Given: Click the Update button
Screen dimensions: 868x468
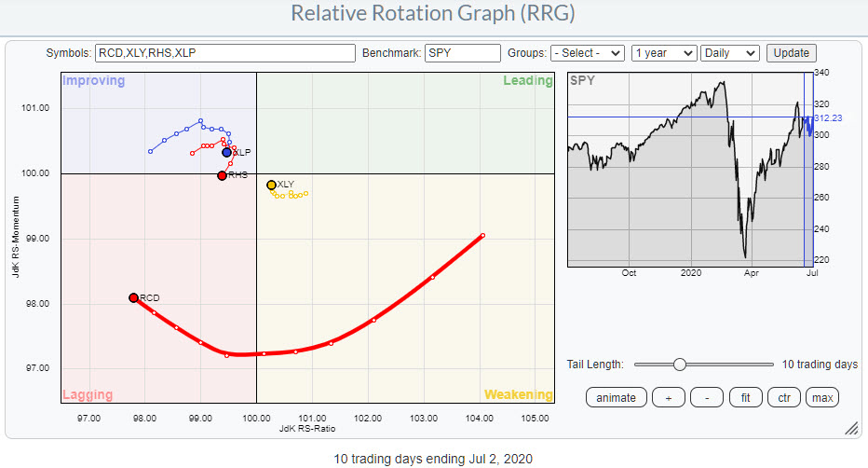Looking at the screenshot, I should pyautogui.click(x=790, y=53).
